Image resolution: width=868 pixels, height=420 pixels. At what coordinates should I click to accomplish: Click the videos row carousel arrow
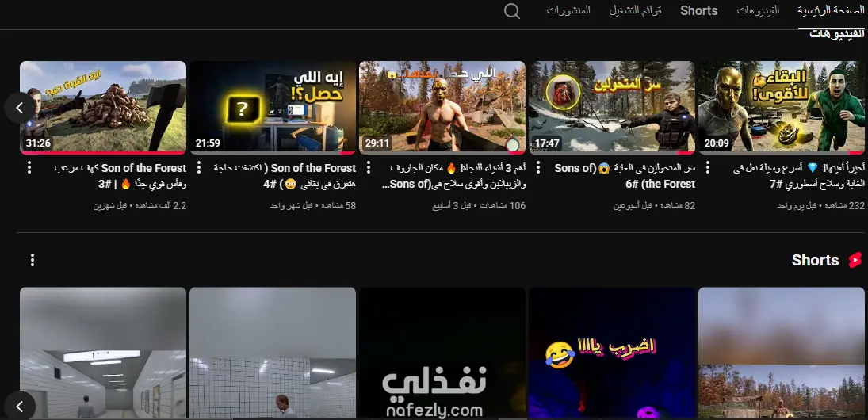pos(19,107)
